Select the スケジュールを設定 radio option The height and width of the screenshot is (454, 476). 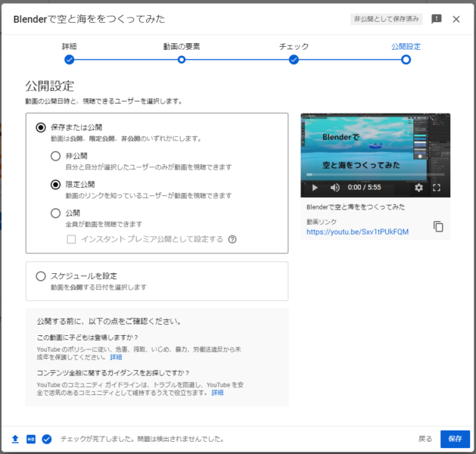[x=41, y=276]
